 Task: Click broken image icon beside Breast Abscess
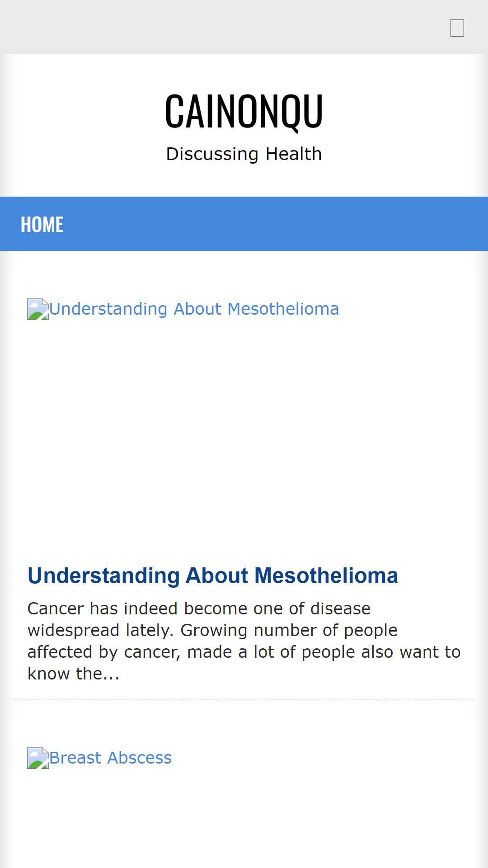38,758
